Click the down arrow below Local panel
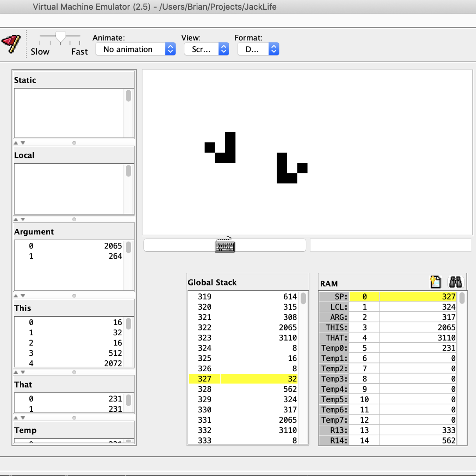This screenshot has height=476, width=476. (23, 219)
